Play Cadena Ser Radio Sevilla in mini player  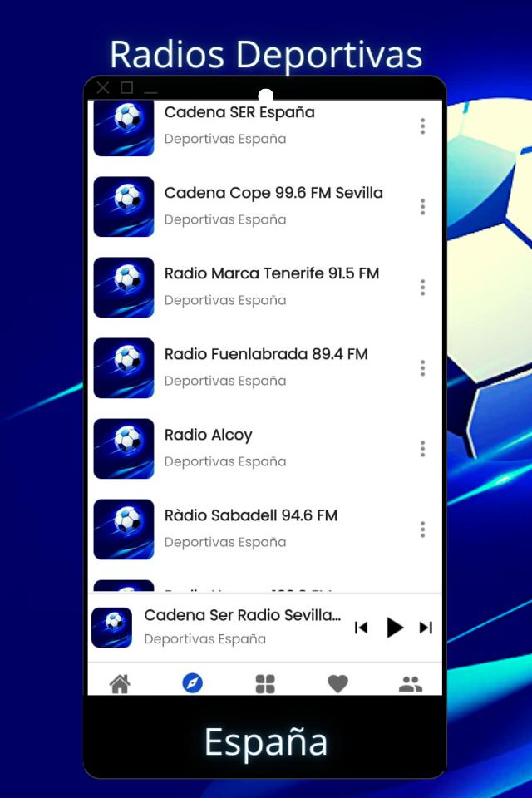pyautogui.click(x=395, y=627)
